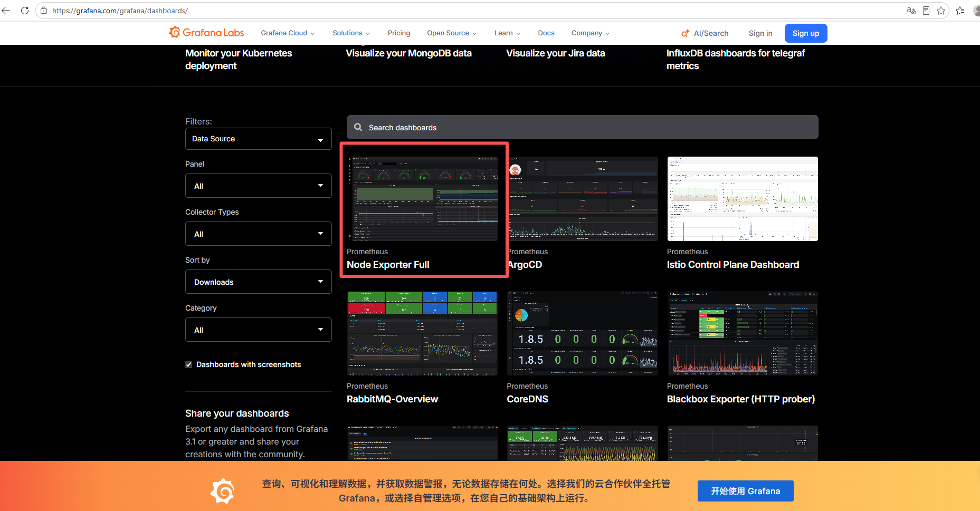This screenshot has height=511, width=980.
Task: Open Monitor your Kubernetes deployment
Action: point(239,60)
